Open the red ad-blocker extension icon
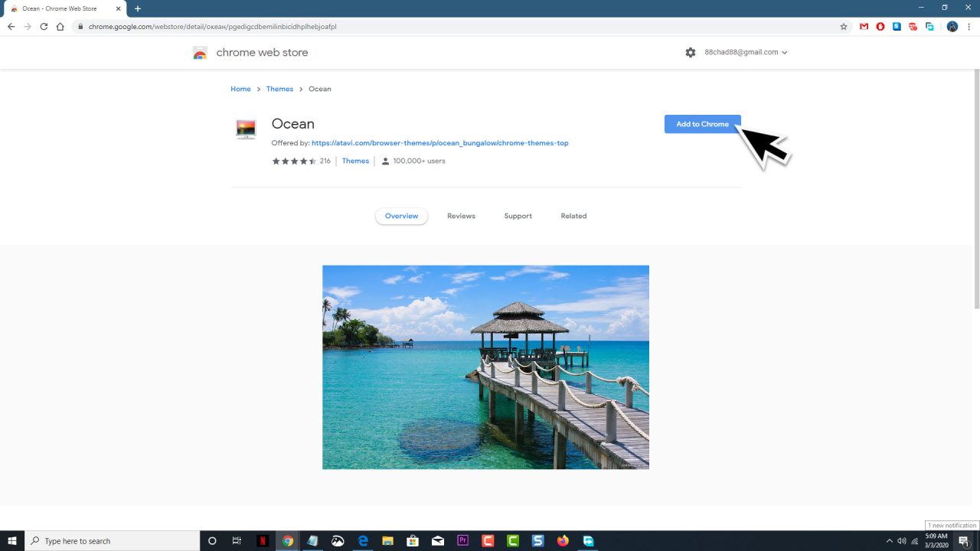This screenshot has height=551, width=980. click(x=880, y=26)
